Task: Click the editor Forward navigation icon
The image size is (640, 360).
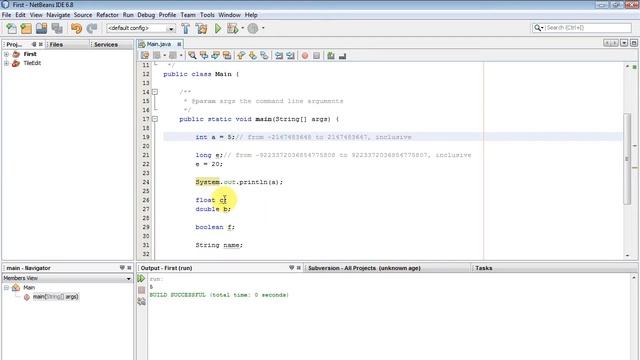Action: (173, 56)
